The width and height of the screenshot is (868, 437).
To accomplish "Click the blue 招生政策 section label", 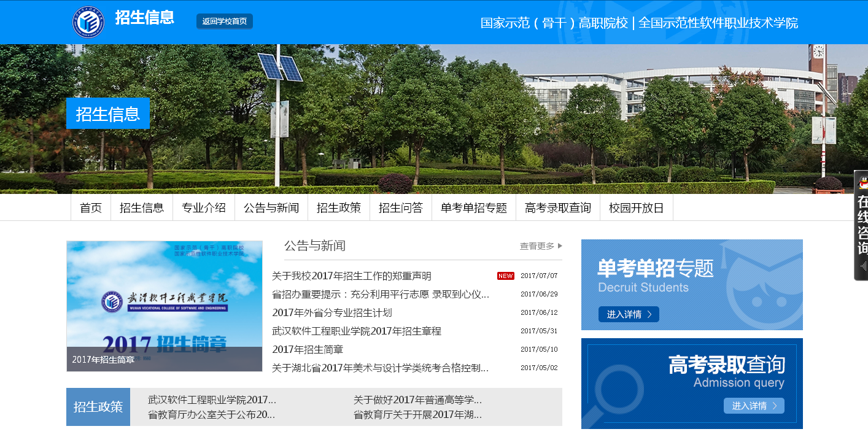I will [98, 407].
